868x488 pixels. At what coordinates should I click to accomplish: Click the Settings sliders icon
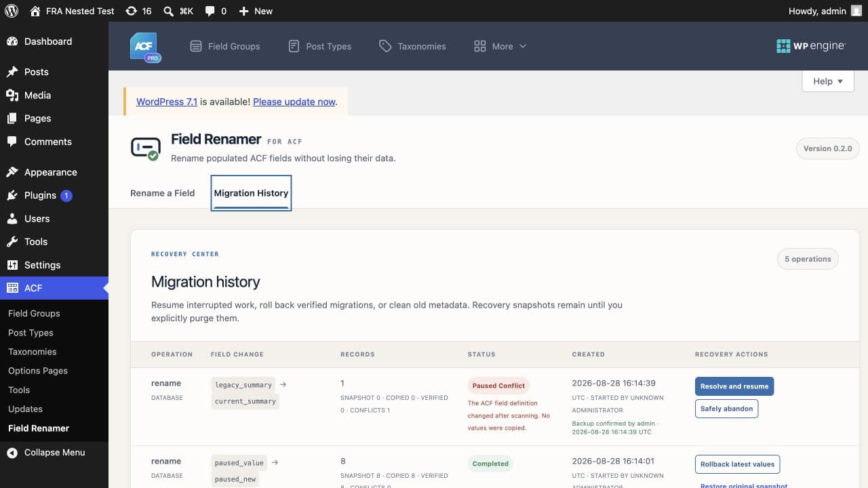12,265
